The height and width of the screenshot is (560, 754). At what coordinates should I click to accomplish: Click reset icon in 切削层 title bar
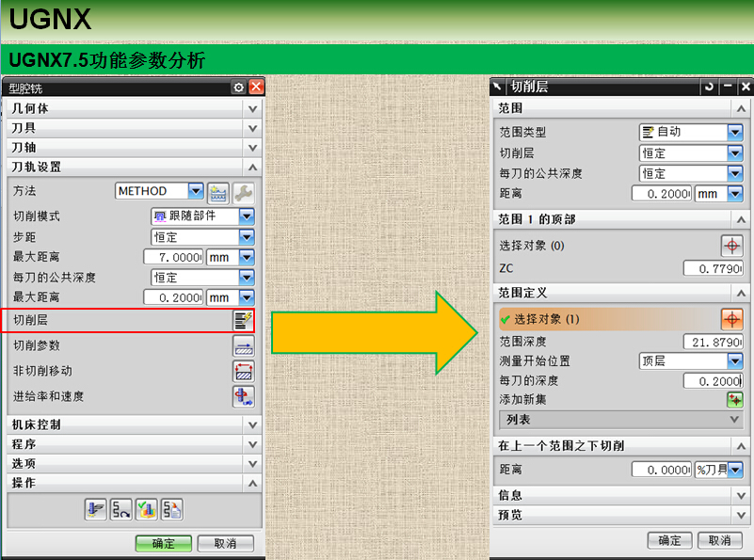(709, 87)
